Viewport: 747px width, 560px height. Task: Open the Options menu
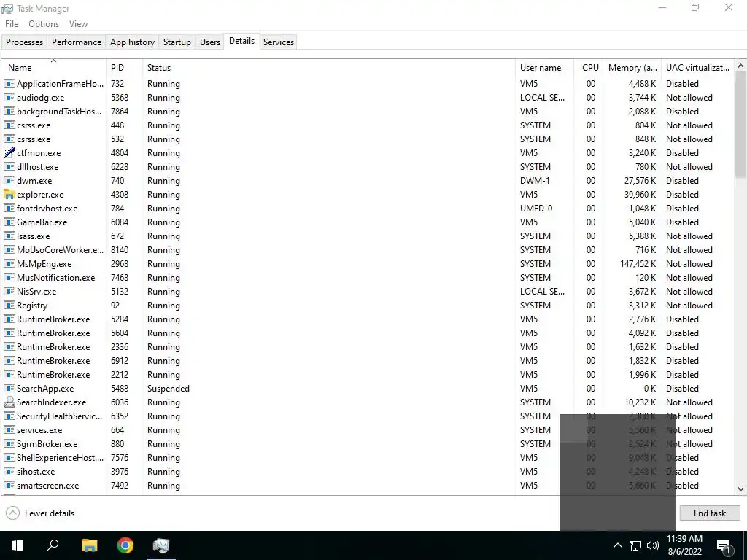click(x=44, y=24)
